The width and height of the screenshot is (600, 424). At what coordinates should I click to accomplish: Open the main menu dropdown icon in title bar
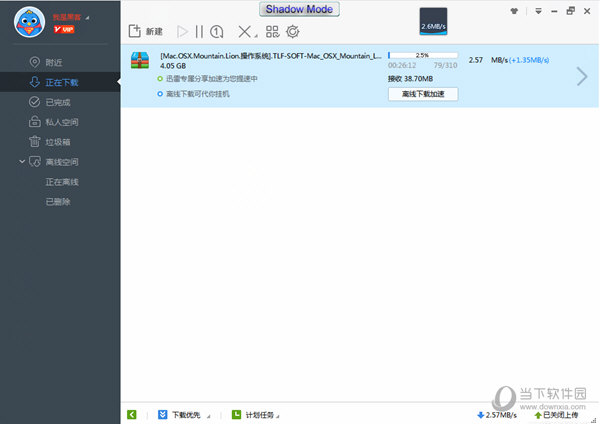(x=538, y=11)
